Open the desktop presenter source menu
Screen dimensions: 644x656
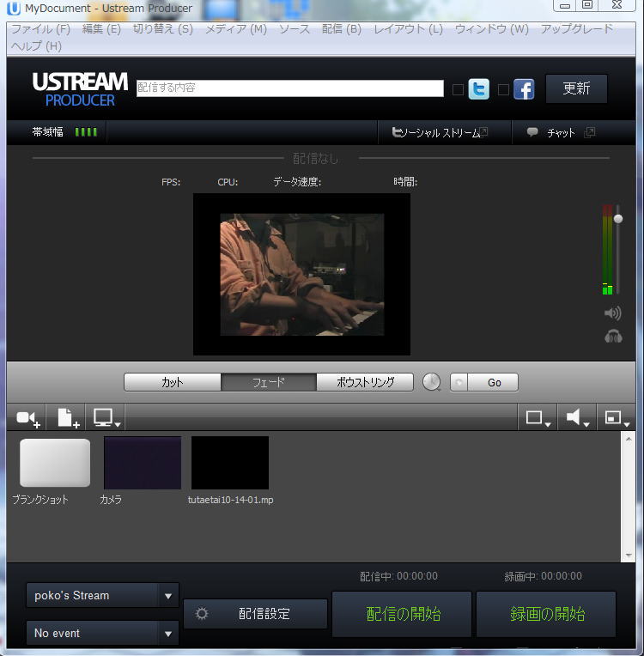(x=106, y=418)
